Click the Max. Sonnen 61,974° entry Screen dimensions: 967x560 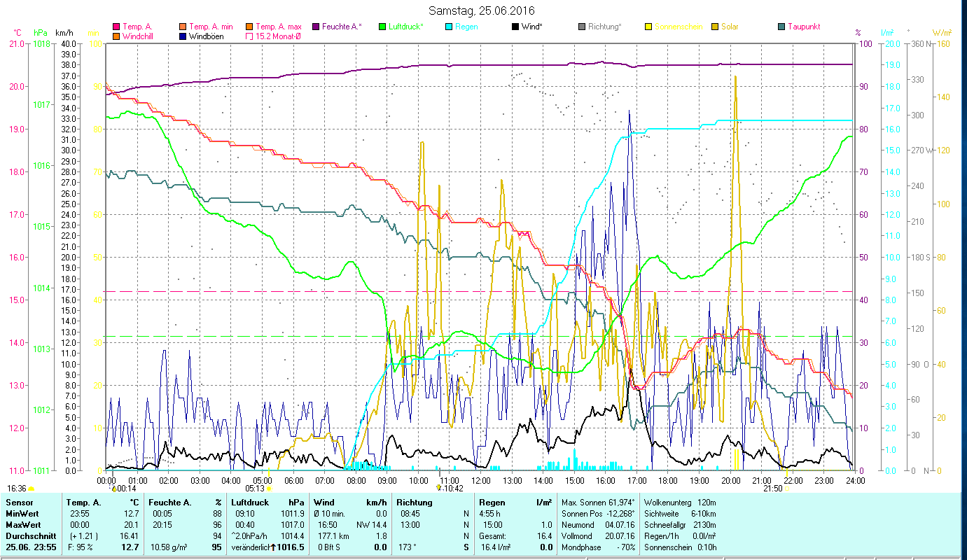(599, 503)
